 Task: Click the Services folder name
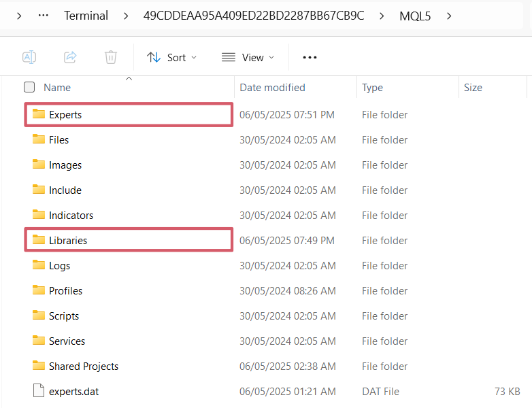(x=67, y=341)
